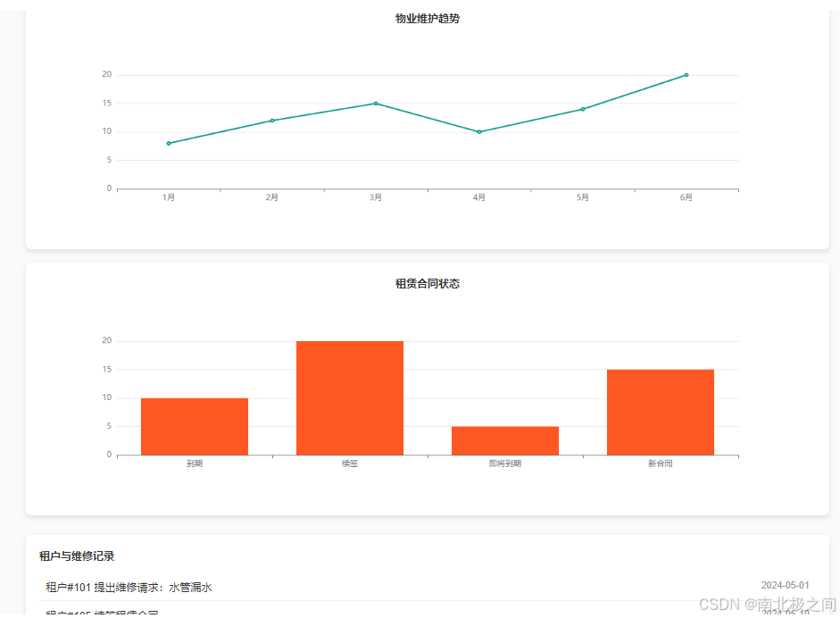Click the 物业维护趋势 chart title
This screenshot has height=618, width=840.
coord(428,19)
